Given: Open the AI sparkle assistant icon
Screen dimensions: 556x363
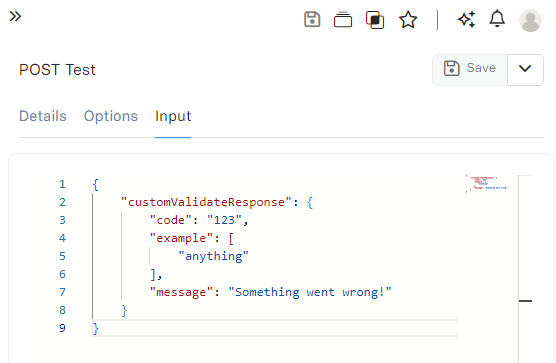Looking at the screenshot, I should [x=467, y=19].
